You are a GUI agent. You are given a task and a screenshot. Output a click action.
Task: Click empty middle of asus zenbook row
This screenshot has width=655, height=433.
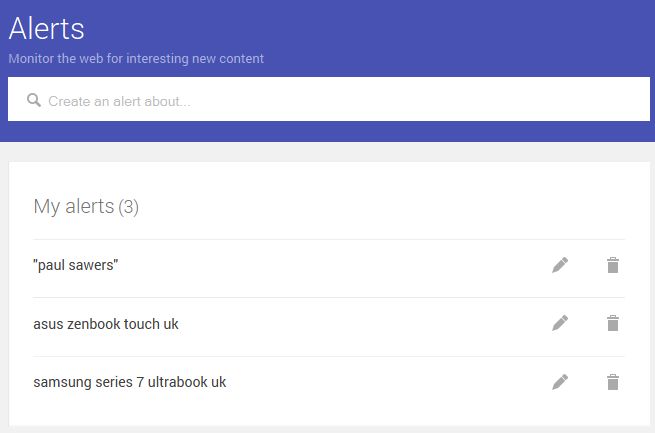[x=360, y=324]
